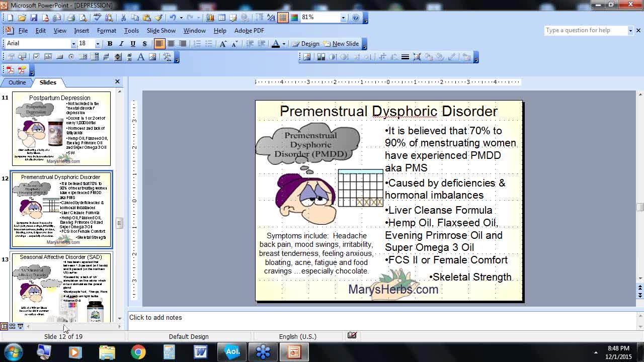Apply font color with the A swatch

click(275, 44)
